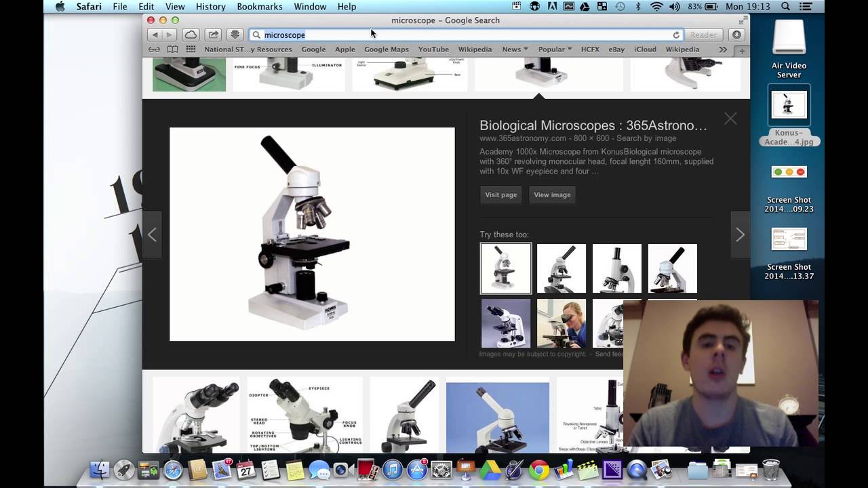Enter full screen with the corner arrows

point(743,20)
